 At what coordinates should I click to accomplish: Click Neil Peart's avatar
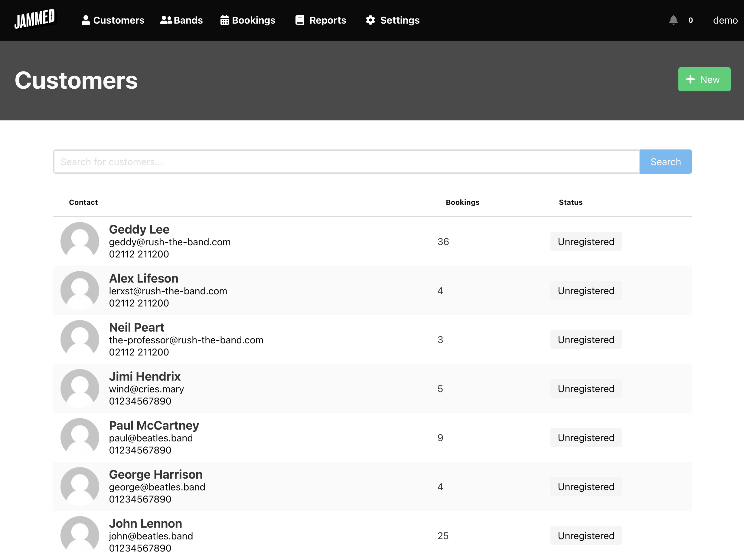point(80,339)
